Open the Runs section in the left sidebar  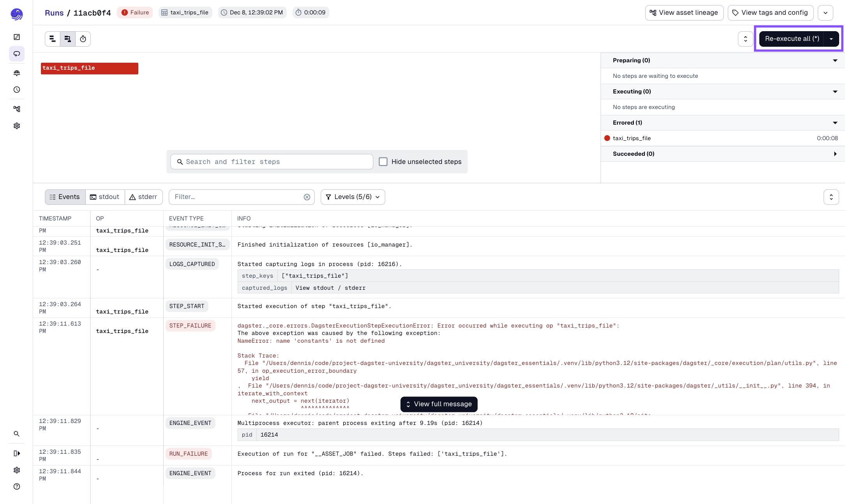click(x=17, y=54)
